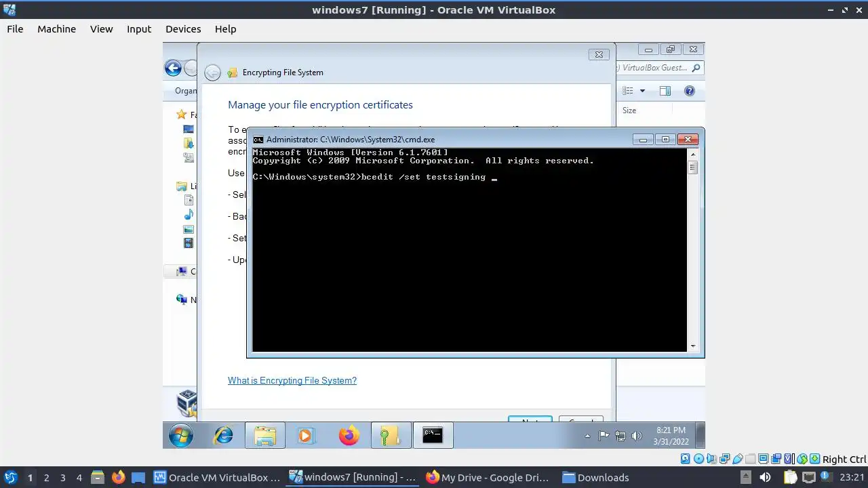Open the Input menu
Image resolution: width=868 pixels, height=488 pixels.
139,28
